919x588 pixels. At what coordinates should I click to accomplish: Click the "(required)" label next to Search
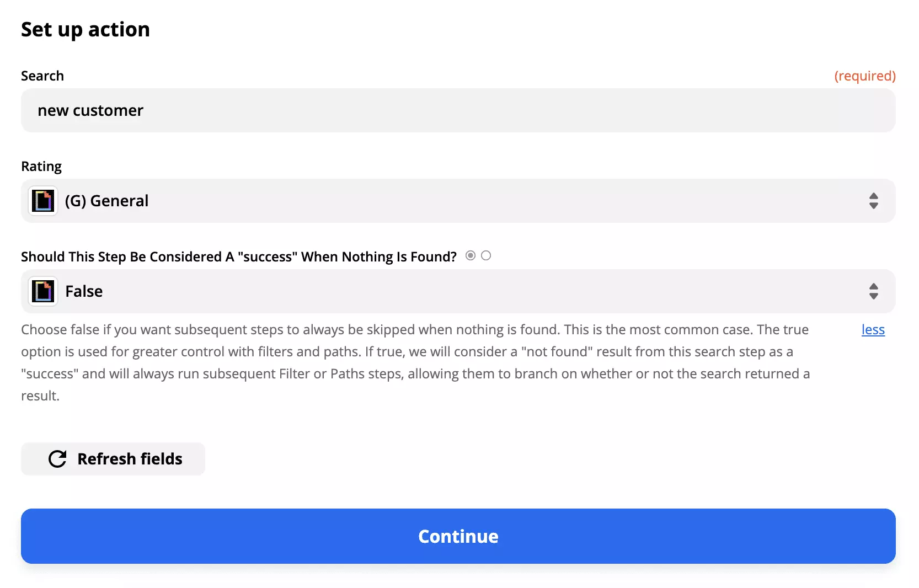pyautogui.click(x=865, y=76)
